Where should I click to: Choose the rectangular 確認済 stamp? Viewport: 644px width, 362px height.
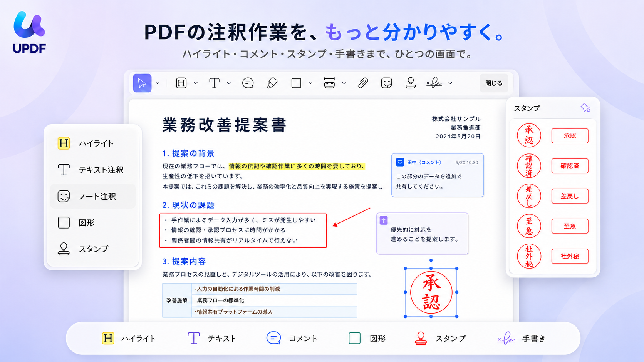coord(570,166)
